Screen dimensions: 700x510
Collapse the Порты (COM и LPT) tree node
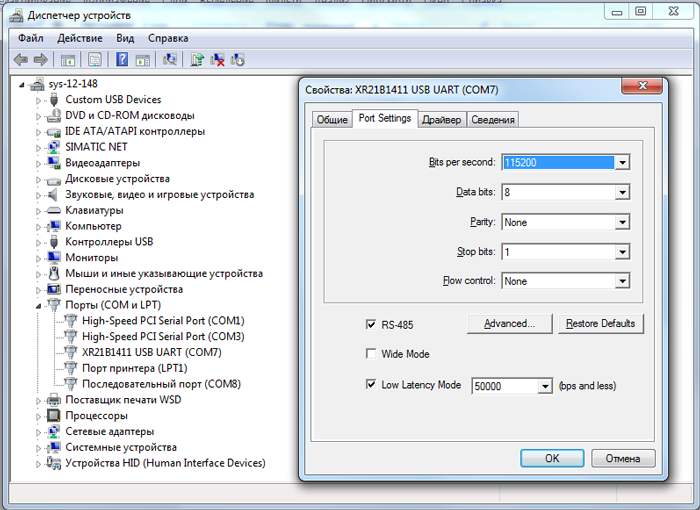pyautogui.click(x=39, y=305)
